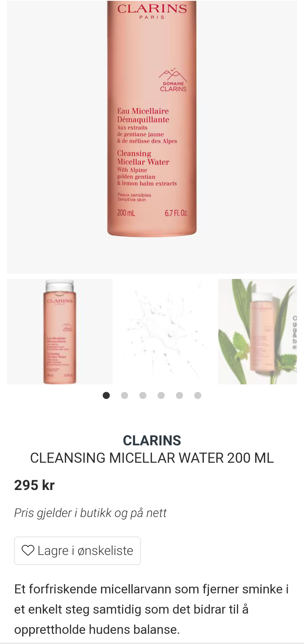Image resolution: width=304 pixels, height=644 pixels.
Task: Click the 200 mL label on bottle
Action: tap(126, 213)
